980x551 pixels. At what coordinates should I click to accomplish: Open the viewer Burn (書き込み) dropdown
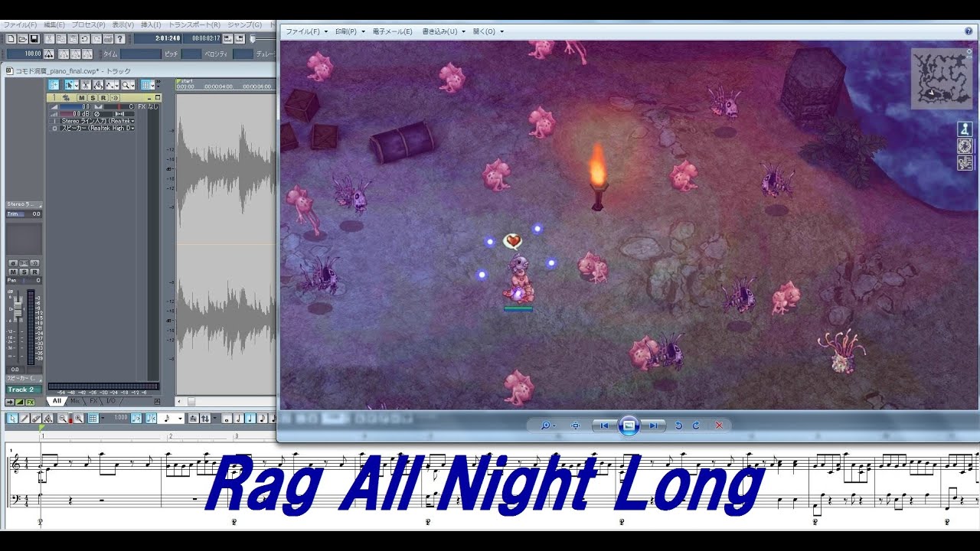444,31
